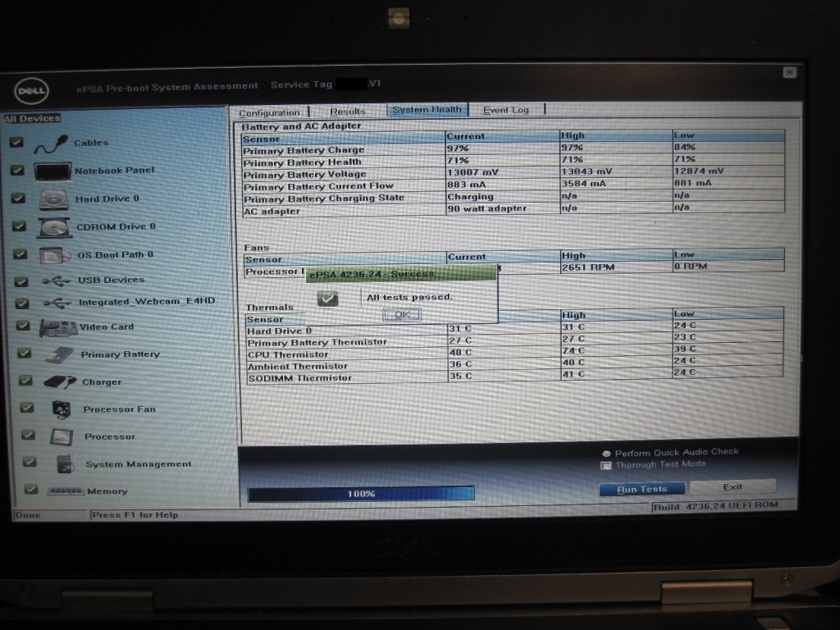
Task: Uncheck the System Management checkbox
Action: tap(30, 462)
